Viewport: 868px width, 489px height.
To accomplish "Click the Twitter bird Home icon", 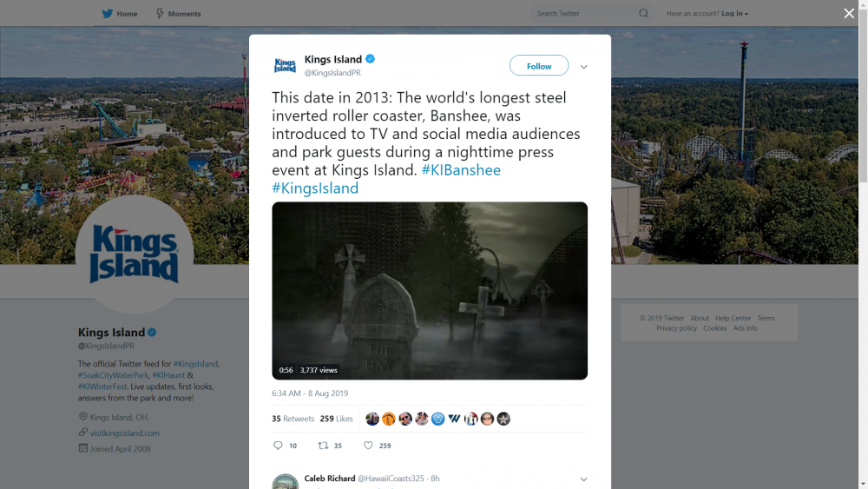I will click(108, 13).
